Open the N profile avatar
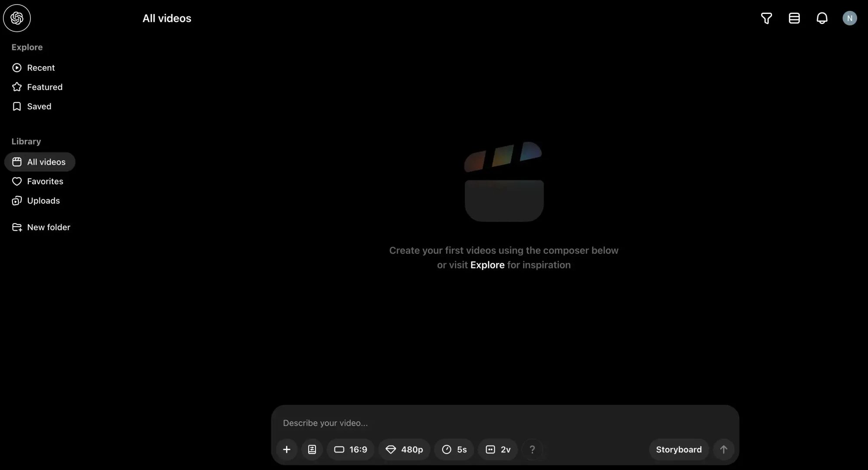The image size is (868, 470). (850, 18)
